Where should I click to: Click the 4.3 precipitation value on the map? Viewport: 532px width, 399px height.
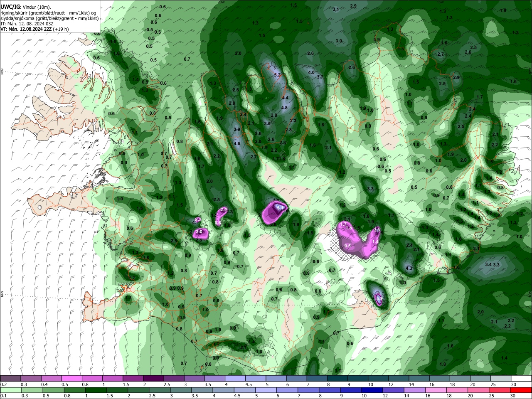tap(409, 268)
